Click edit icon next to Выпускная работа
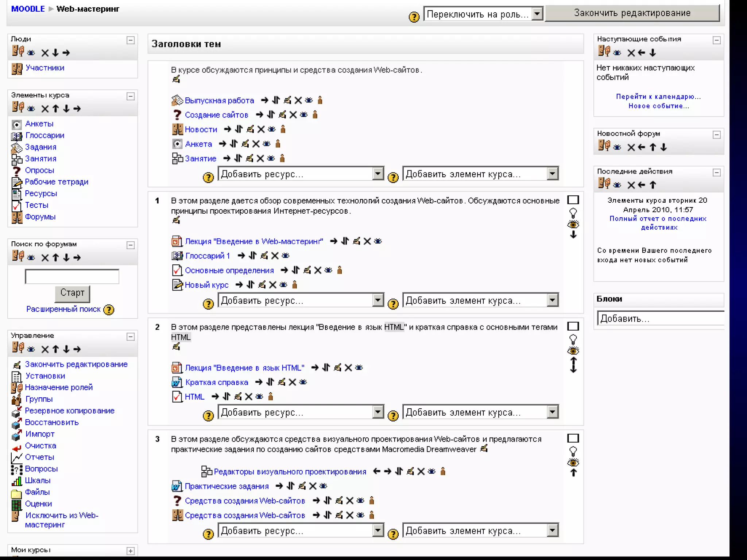747x560 pixels. tap(287, 100)
